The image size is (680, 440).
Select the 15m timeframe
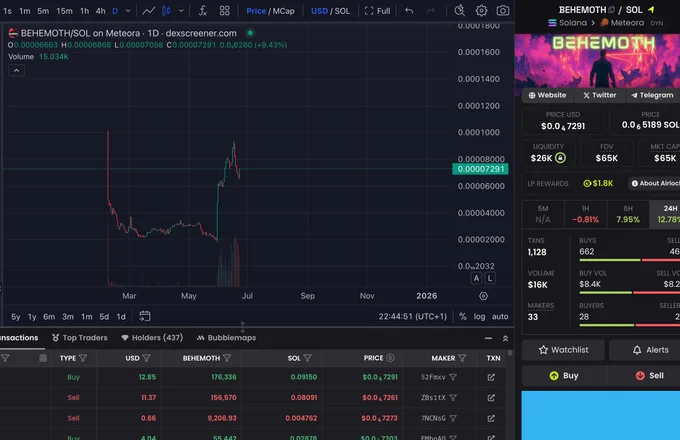click(64, 11)
